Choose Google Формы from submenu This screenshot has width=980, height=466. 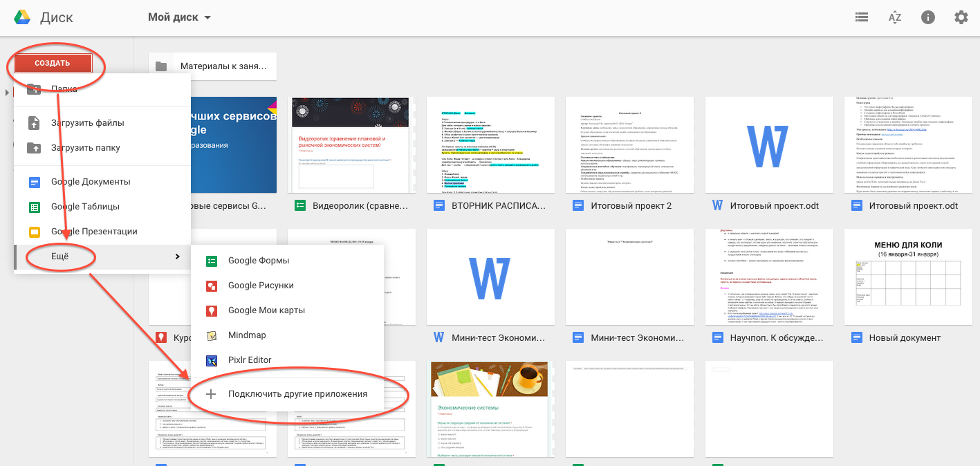pos(287,261)
